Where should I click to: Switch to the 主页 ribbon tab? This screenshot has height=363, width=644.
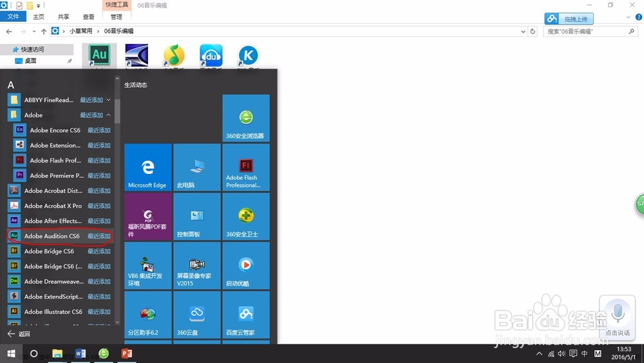pyautogui.click(x=39, y=17)
